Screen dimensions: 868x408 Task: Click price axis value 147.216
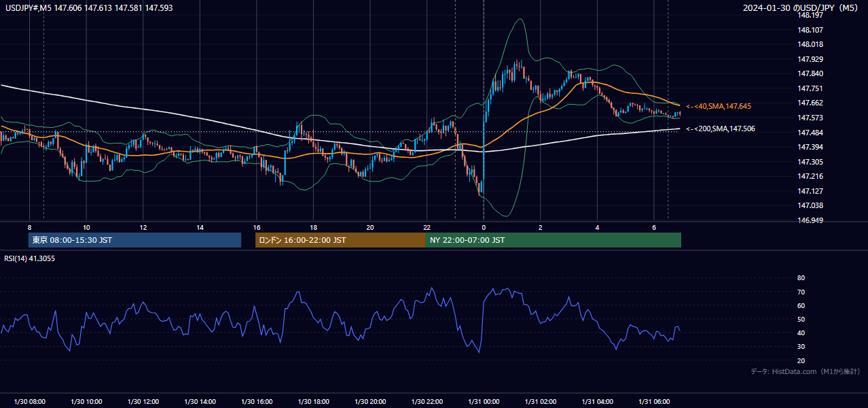pos(811,176)
